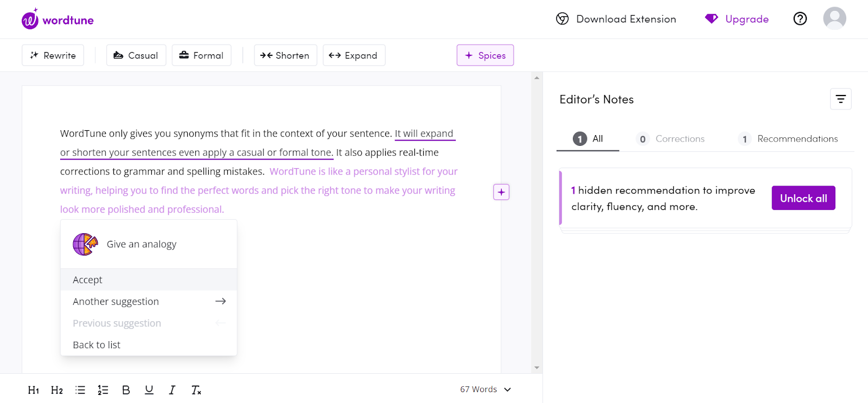This screenshot has width=868, height=403.
Task: Click the Give an analogy pizza globe icon
Action: 85,244
